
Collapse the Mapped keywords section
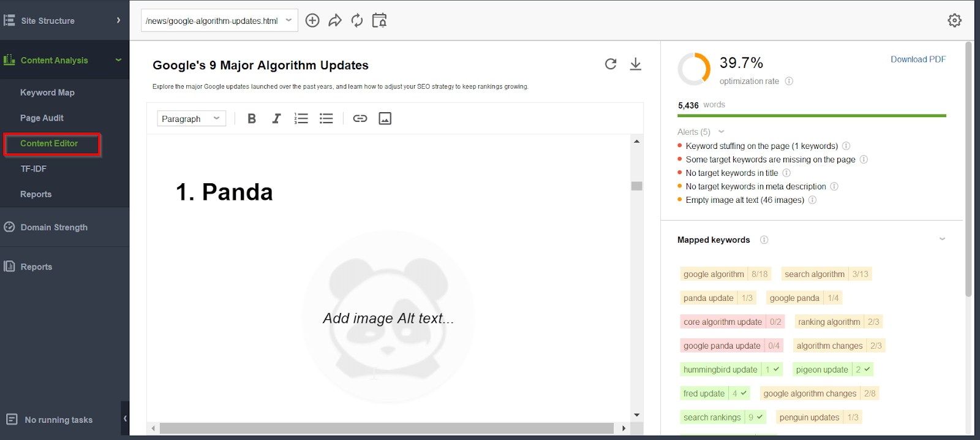click(x=942, y=239)
